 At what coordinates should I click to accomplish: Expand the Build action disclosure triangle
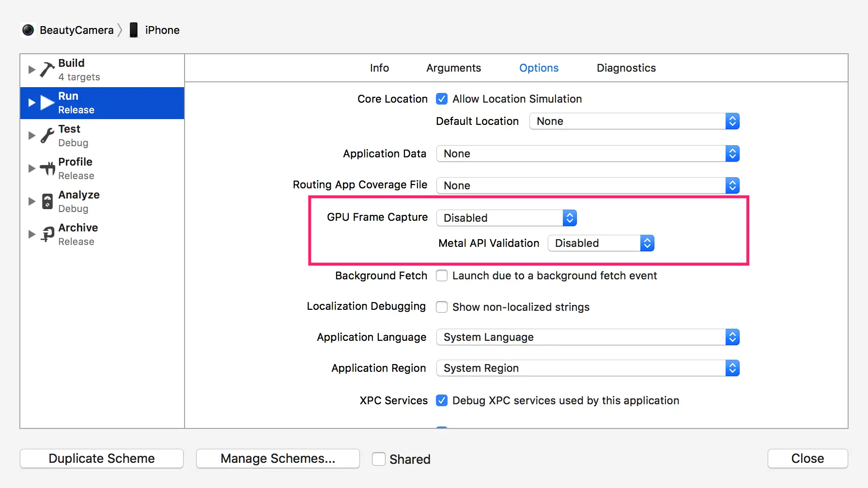32,70
